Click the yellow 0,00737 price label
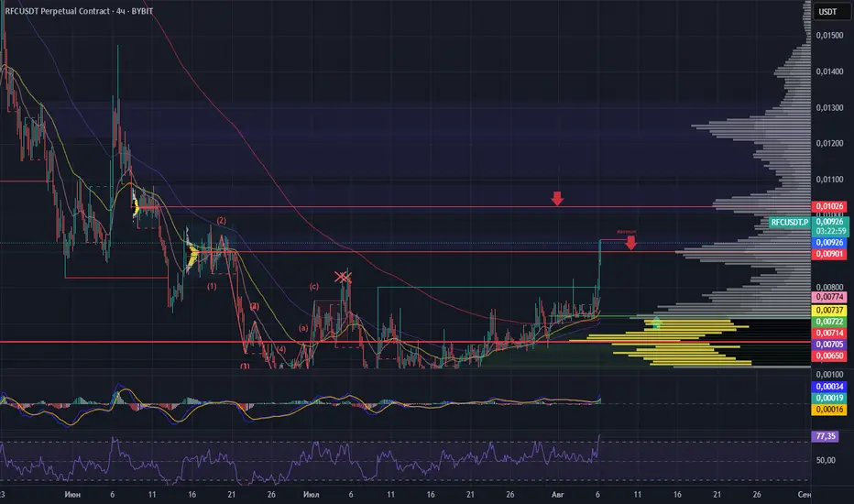 point(829,310)
